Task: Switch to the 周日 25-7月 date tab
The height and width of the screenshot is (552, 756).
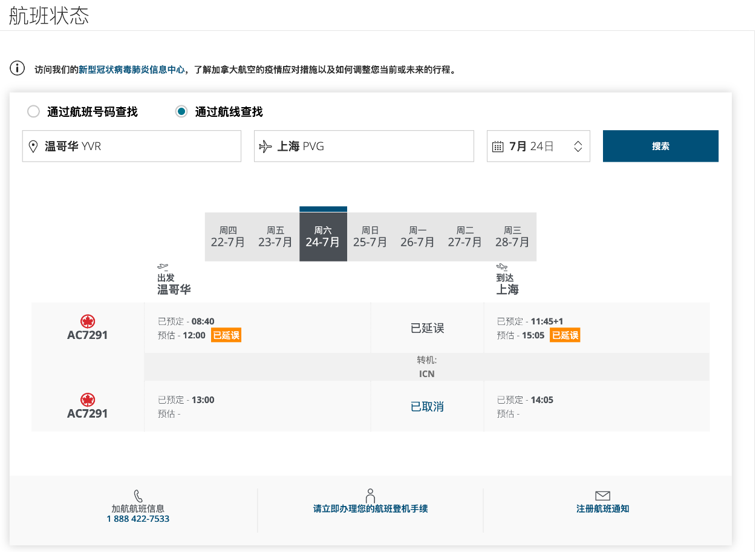Action: pyautogui.click(x=370, y=237)
